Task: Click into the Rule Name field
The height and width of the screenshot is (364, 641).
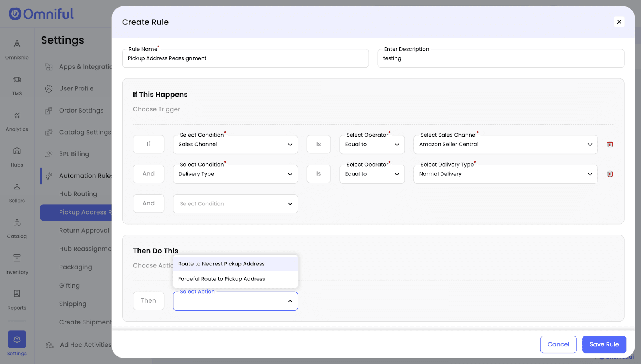Action: [245, 58]
